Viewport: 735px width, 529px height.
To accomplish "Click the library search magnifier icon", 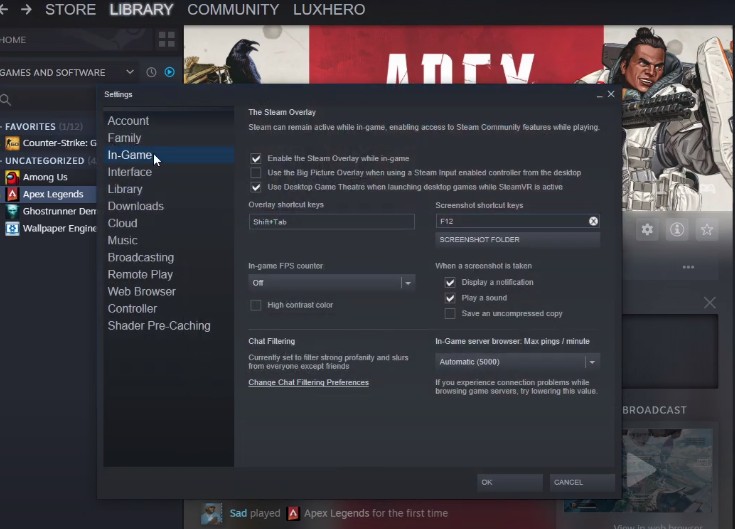I will click(5, 99).
